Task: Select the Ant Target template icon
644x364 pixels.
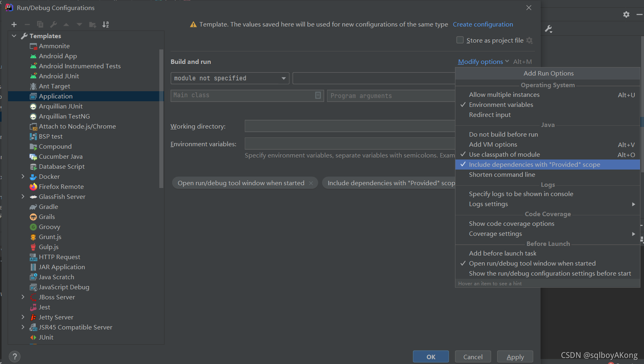Action: 33,86
